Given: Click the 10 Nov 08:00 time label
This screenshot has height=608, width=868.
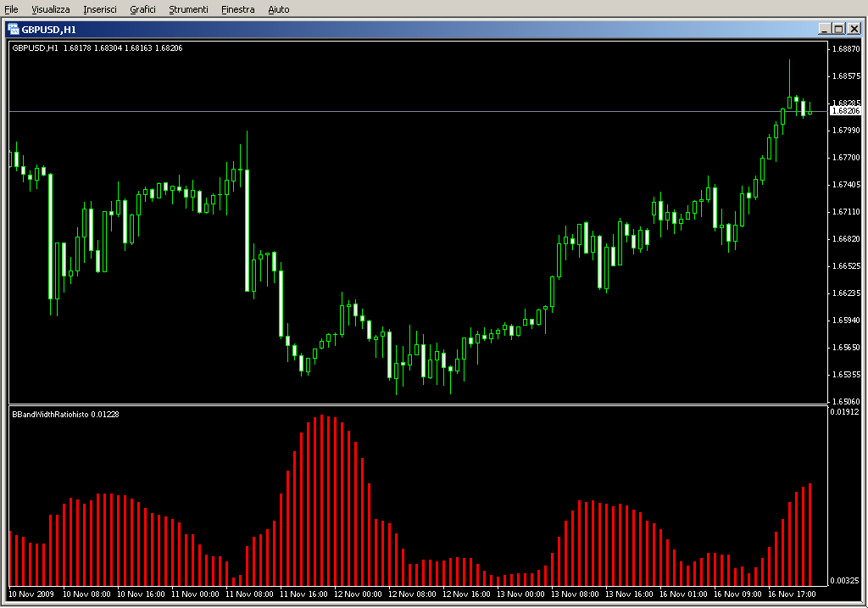Looking at the screenshot, I should click(86, 594).
